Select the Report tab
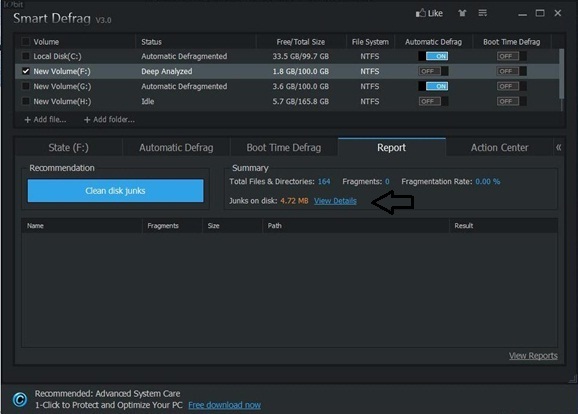 tap(391, 147)
